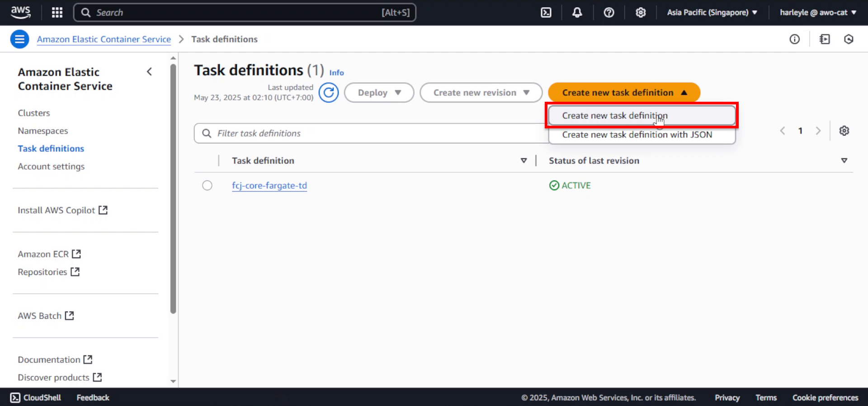Screen dimensions: 868x406
Task: Click Feedback in the footer
Action: (93, 397)
